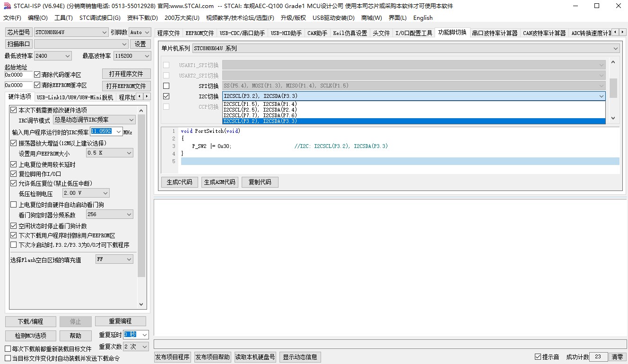Click 打开程序文件 button
The image size is (628, 364).
[x=126, y=74]
